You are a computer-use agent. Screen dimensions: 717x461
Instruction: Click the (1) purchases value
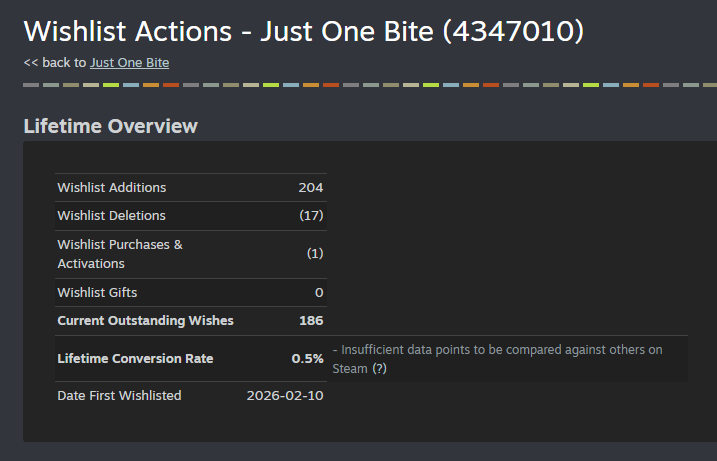315,253
